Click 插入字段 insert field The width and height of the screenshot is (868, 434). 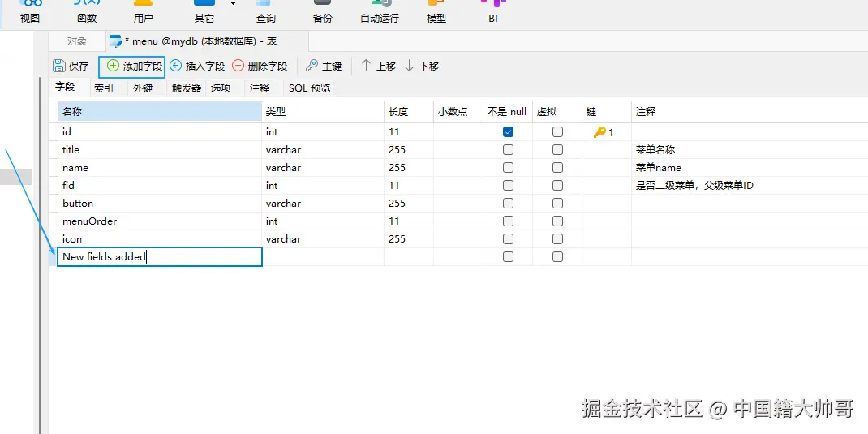click(197, 67)
